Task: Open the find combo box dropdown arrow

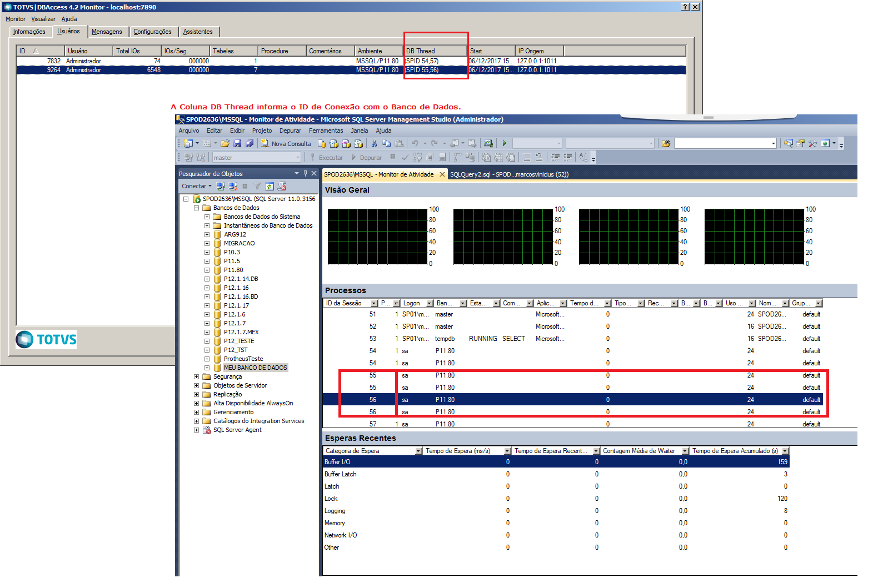Action: (x=773, y=143)
